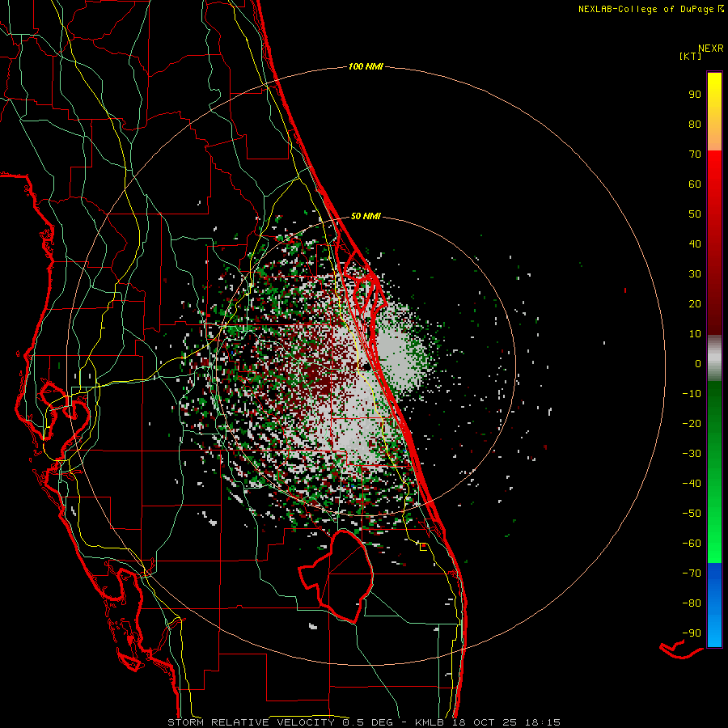Click the -20 knot value on scale
This screenshot has width=728, height=728.
click(692, 423)
